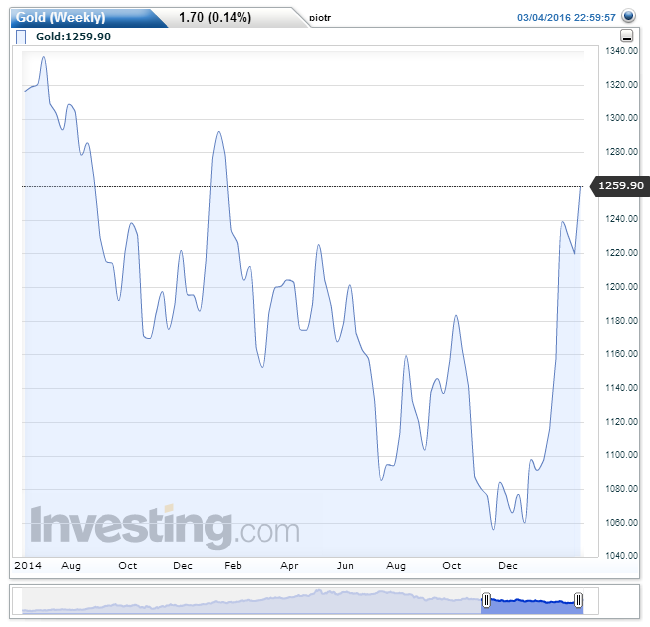This screenshot has width=650, height=627.
Task: Click the Feb date axis label
Action: click(233, 566)
